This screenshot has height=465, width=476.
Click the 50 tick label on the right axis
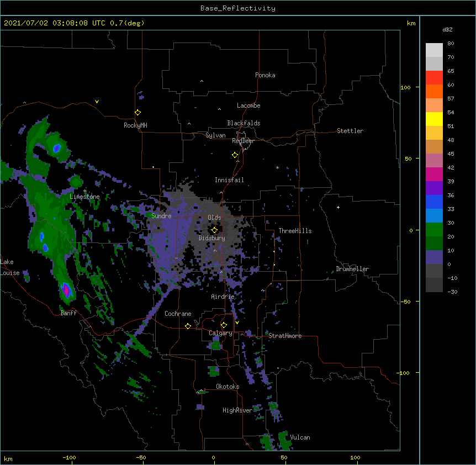pos(408,158)
